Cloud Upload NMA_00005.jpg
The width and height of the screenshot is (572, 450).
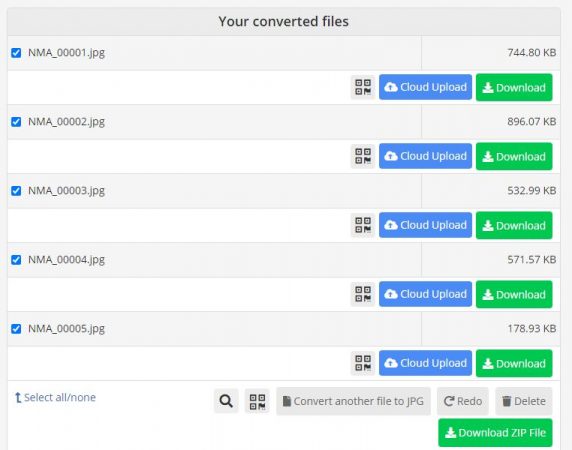point(425,363)
